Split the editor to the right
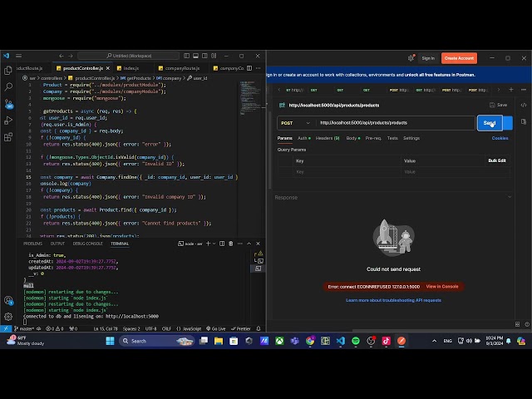532x399 pixels. [249, 68]
